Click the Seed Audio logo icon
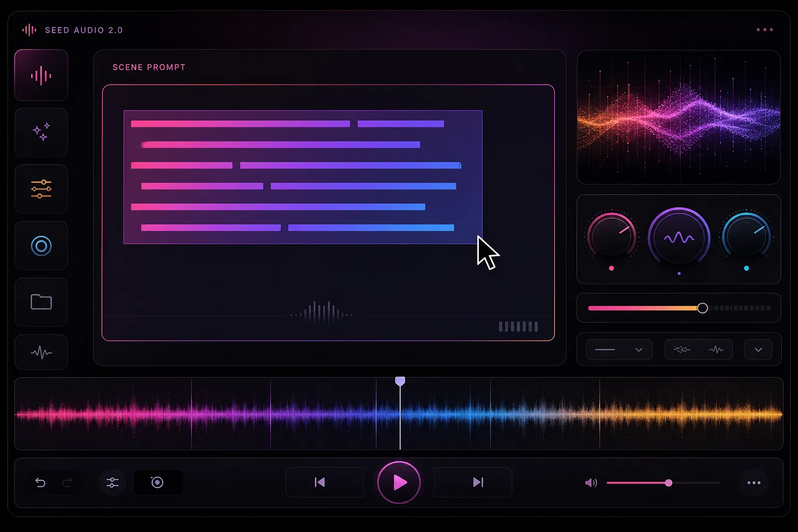This screenshot has height=532, width=798. pyautogui.click(x=29, y=30)
